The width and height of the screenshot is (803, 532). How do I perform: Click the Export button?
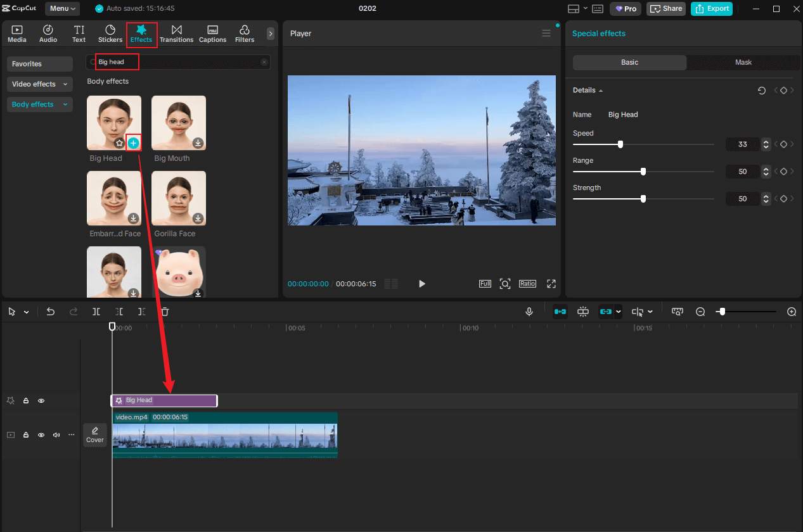click(x=711, y=8)
